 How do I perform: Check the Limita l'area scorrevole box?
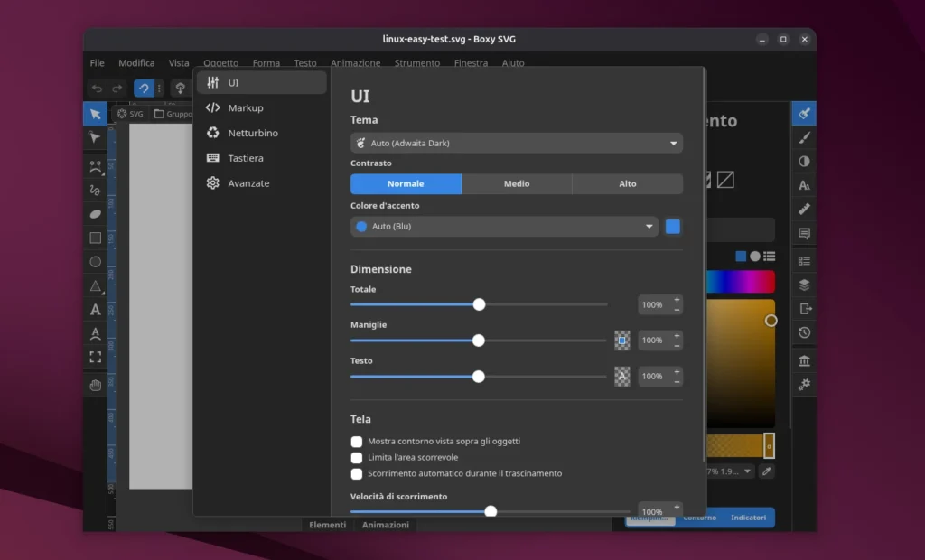pos(357,458)
